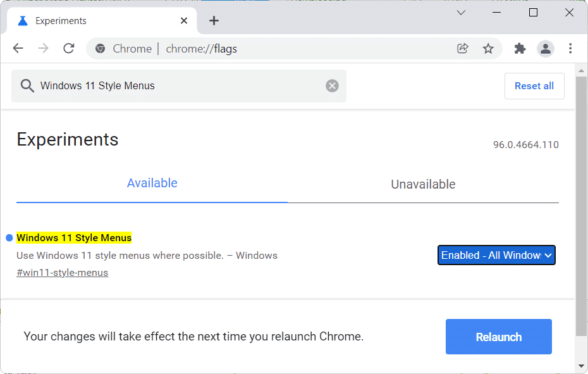This screenshot has width=588, height=374.
Task: Click the Reset all button
Action: click(534, 86)
